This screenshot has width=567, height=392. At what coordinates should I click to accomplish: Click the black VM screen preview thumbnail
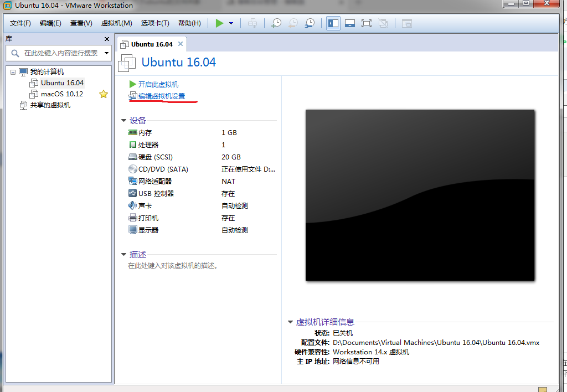420,195
